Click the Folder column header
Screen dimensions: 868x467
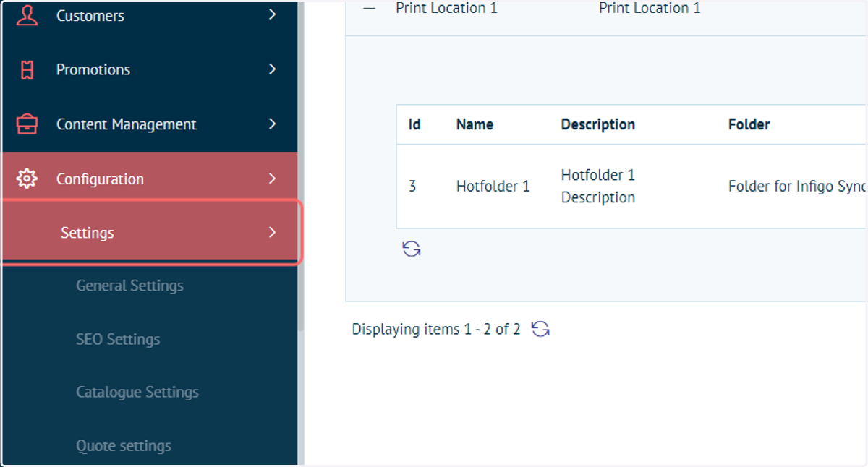749,124
